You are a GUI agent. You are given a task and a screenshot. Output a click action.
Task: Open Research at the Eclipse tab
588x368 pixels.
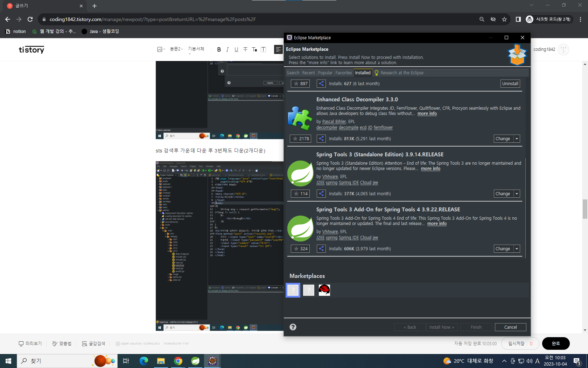[399, 73]
